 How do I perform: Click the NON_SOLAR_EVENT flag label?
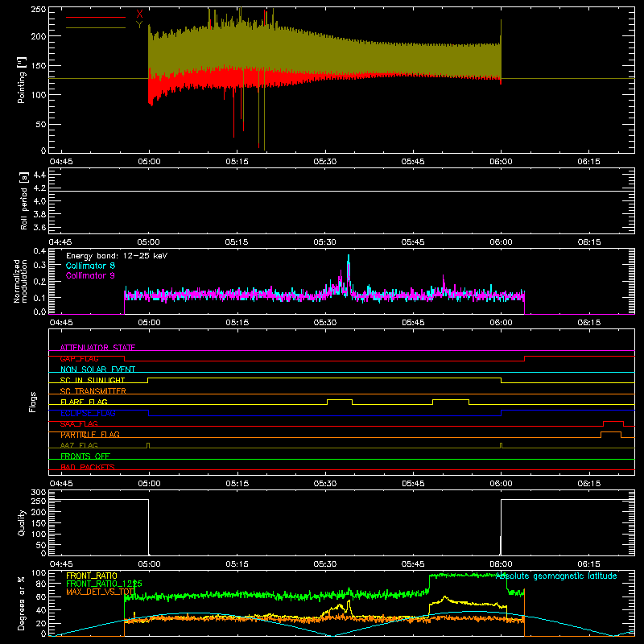coord(97,369)
